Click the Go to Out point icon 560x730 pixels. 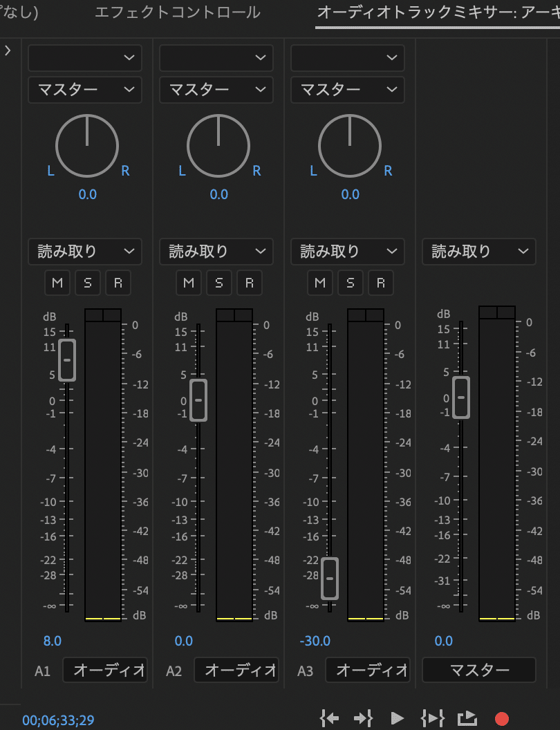pos(364,718)
